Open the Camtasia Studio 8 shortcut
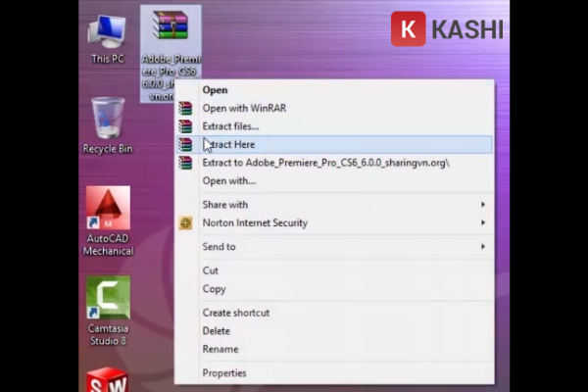 coord(108,300)
